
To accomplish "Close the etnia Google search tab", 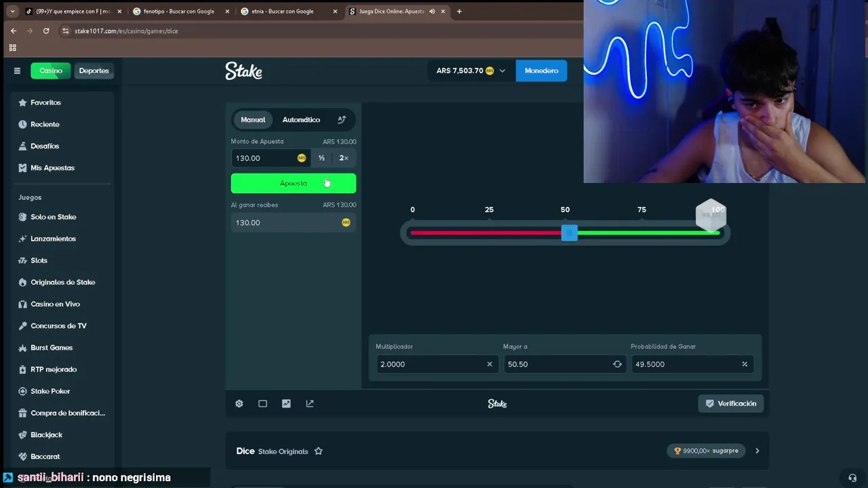I will [336, 12].
